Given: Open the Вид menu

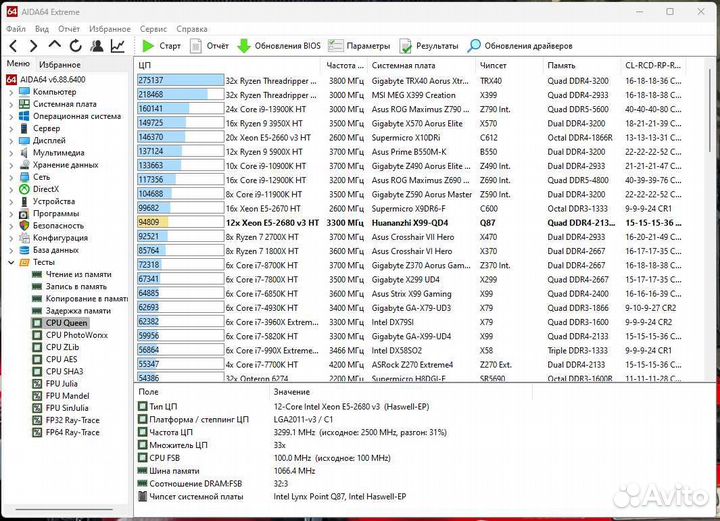Looking at the screenshot, I should point(42,29).
